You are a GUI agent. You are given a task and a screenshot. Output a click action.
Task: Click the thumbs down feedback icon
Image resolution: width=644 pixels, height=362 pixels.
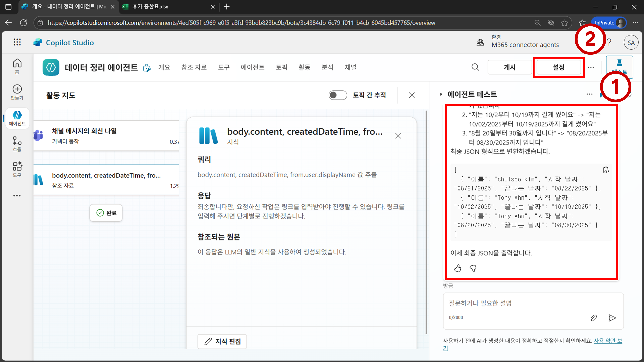click(473, 268)
